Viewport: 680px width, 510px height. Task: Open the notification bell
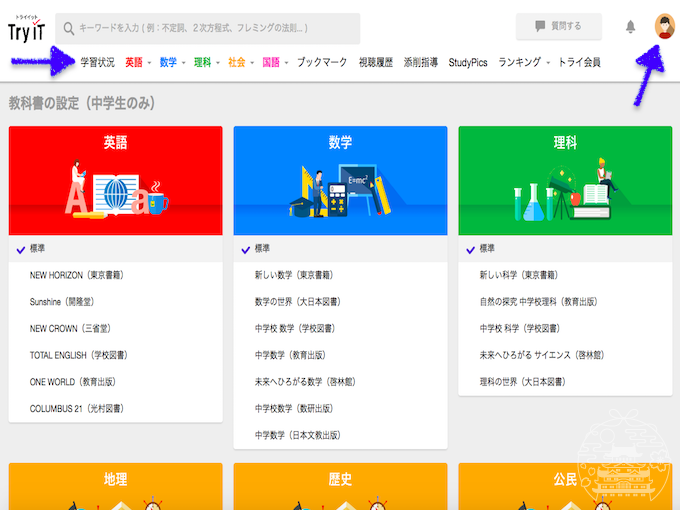click(630, 27)
